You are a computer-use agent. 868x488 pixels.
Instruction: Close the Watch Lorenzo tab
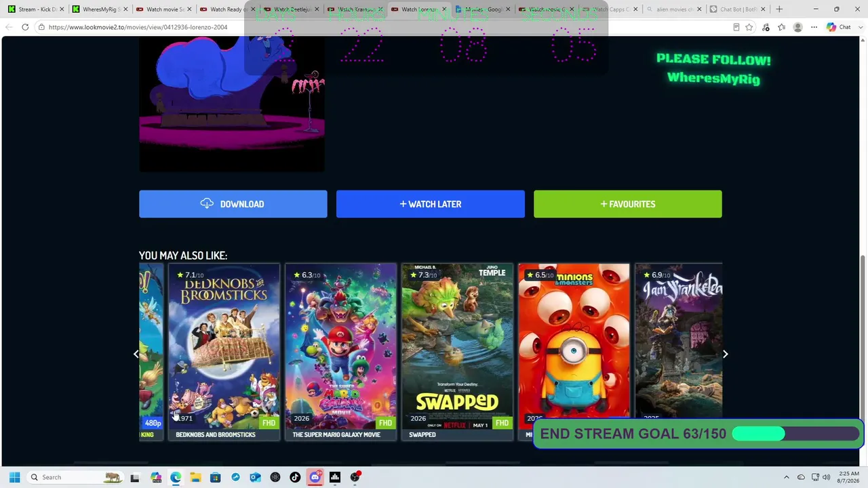[x=444, y=9]
